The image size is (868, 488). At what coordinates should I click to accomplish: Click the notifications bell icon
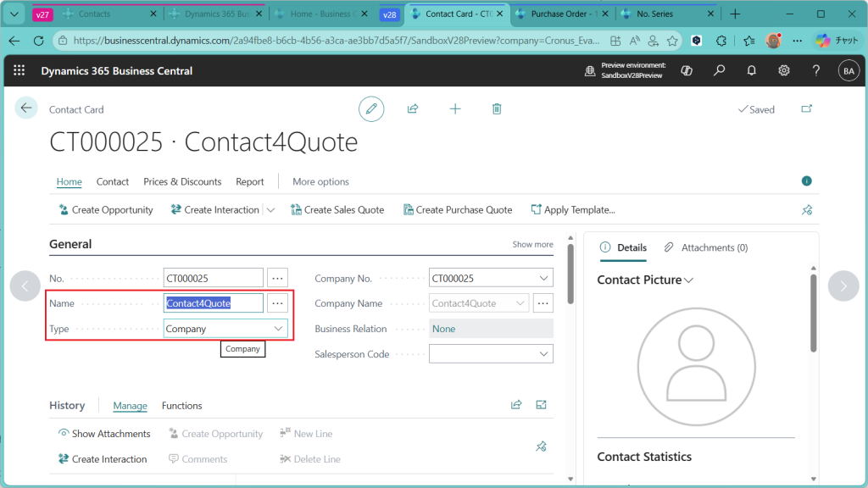751,71
